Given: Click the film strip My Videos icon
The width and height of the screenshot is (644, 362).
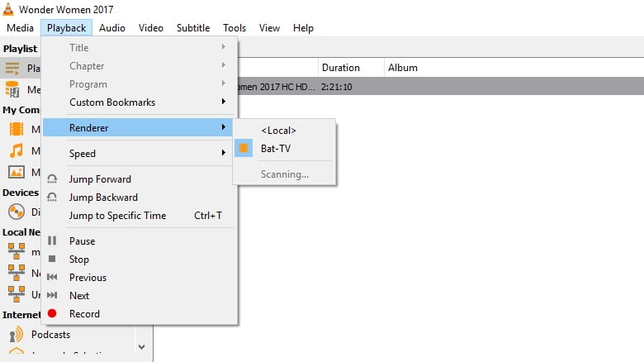Looking at the screenshot, I should click(17, 129).
